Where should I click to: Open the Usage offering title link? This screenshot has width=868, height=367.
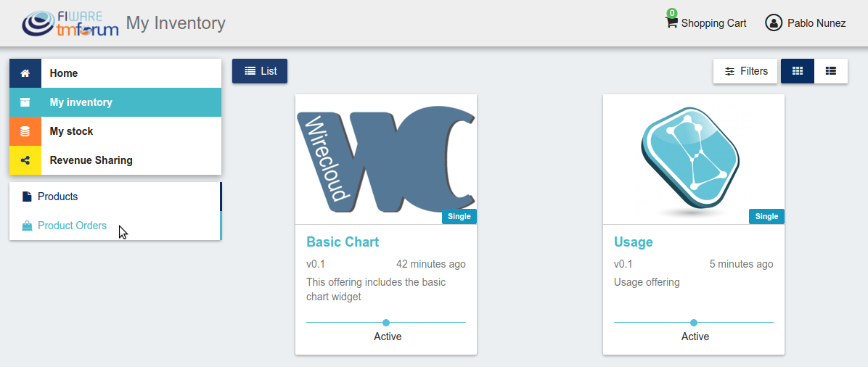point(634,242)
